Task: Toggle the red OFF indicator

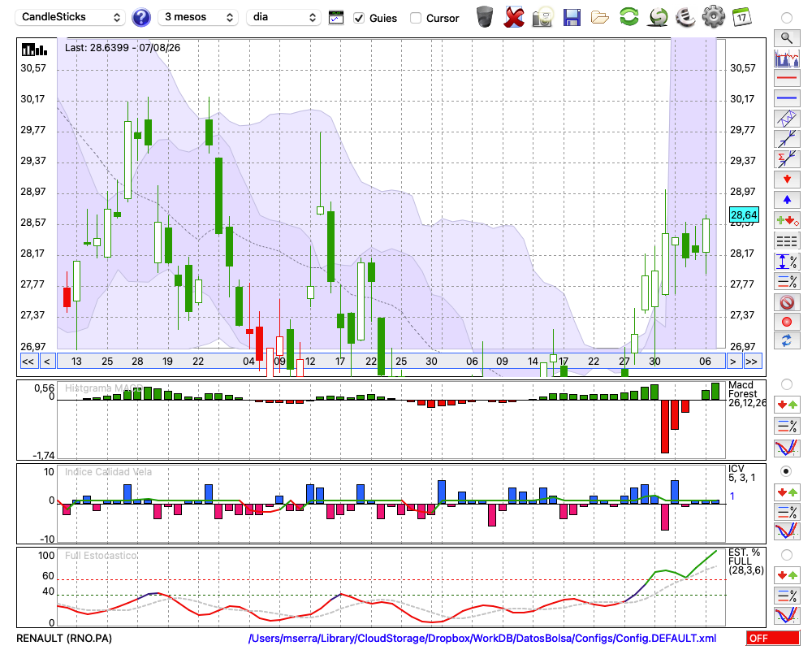Action: coord(773,638)
